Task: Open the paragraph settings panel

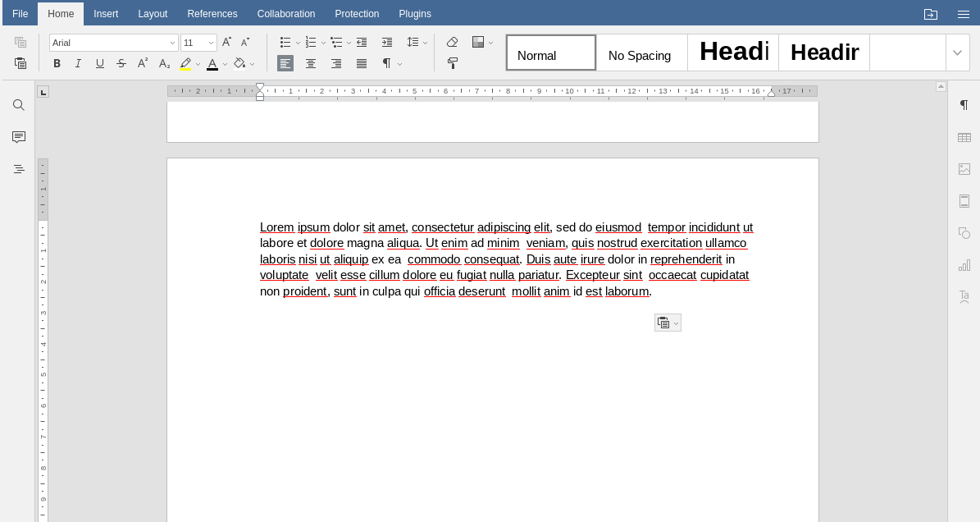Action: point(964,105)
